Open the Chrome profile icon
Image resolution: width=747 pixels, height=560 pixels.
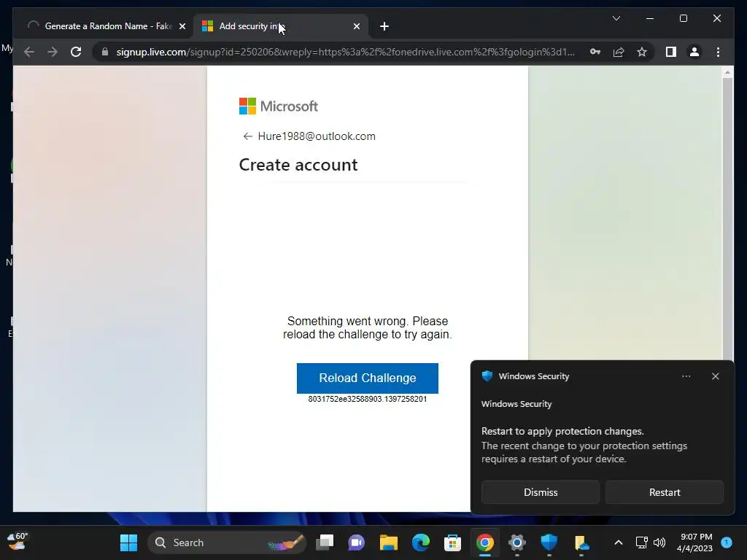694,52
